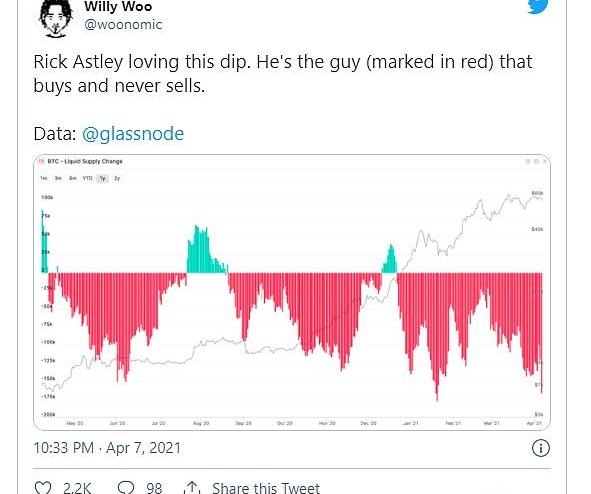Open the 10:33 PM Apr 7, 2021 timestamp
Screen dimensions: 591x494
click(x=107, y=448)
